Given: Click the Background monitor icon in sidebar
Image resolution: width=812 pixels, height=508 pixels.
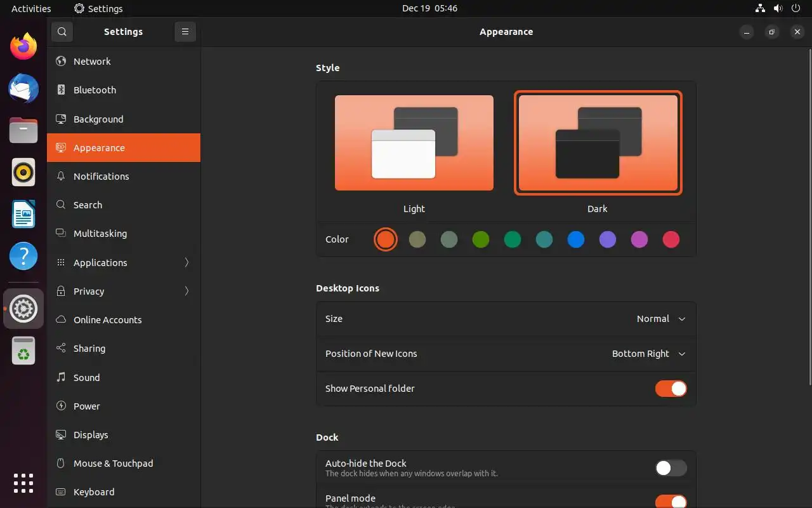Looking at the screenshot, I should pyautogui.click(x=61, y=119).
